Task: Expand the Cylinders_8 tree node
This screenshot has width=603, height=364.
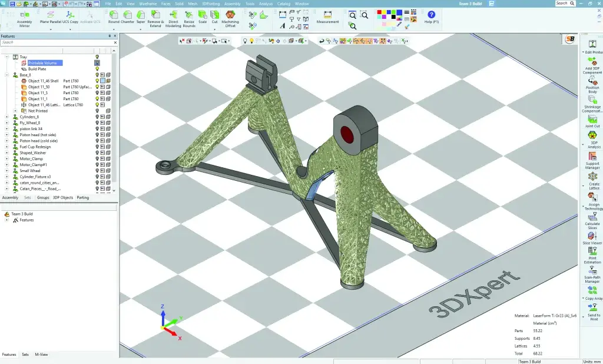Action: [6, 117]
